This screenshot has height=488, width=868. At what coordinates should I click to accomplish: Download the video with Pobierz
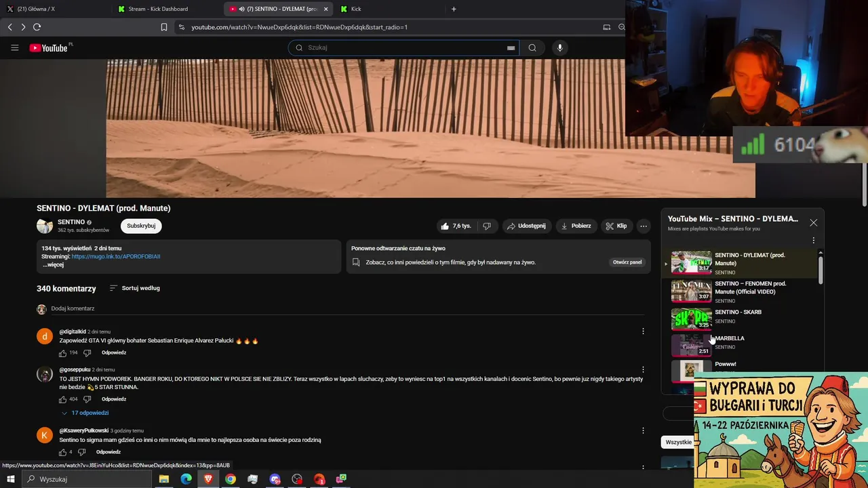tap(576, 226)
